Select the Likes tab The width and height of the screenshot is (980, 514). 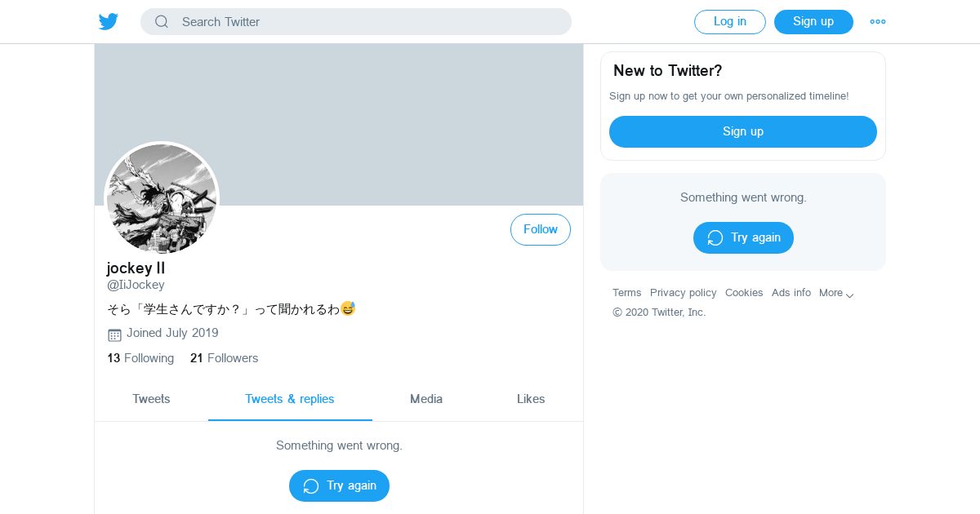[531, 399]
